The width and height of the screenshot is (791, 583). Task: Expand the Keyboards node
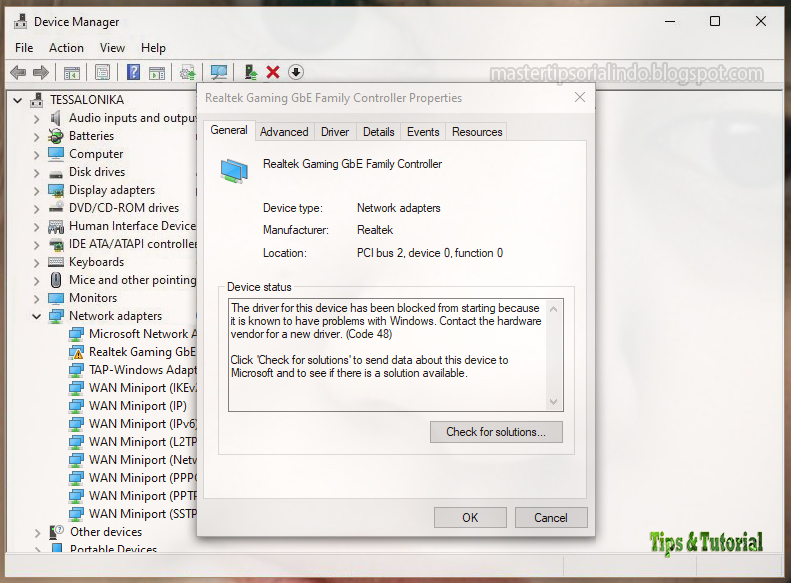[36, 263]
